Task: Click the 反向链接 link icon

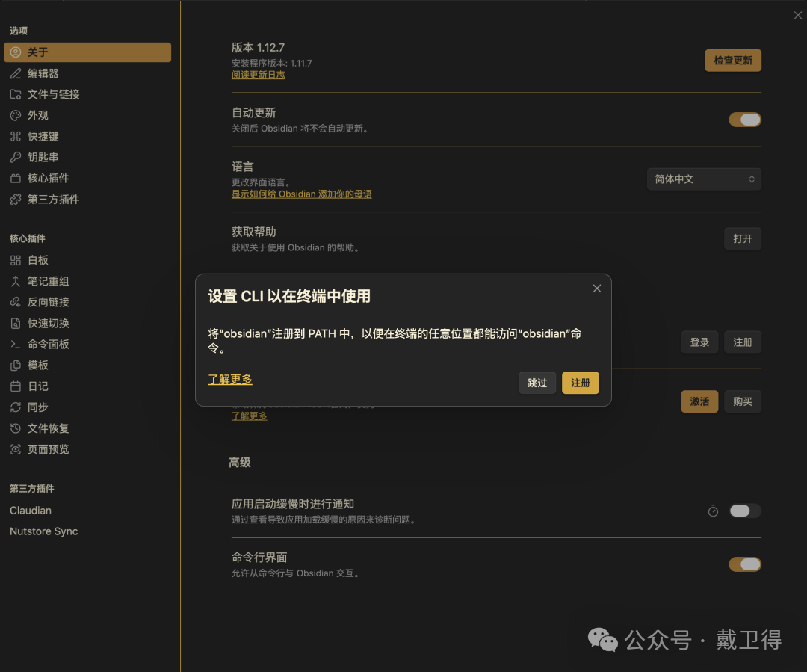Action: pyautogui.click(x=16, y=302)
